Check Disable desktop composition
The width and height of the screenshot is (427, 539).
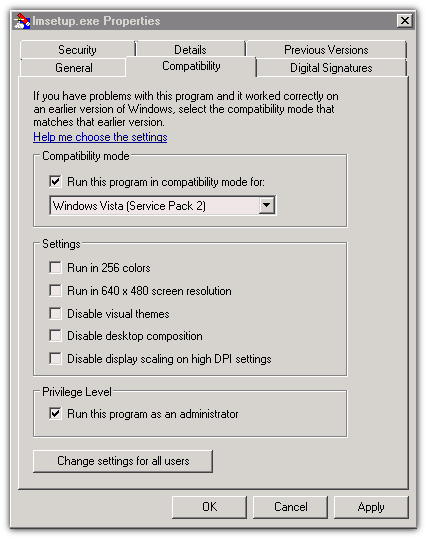[55, 336]
